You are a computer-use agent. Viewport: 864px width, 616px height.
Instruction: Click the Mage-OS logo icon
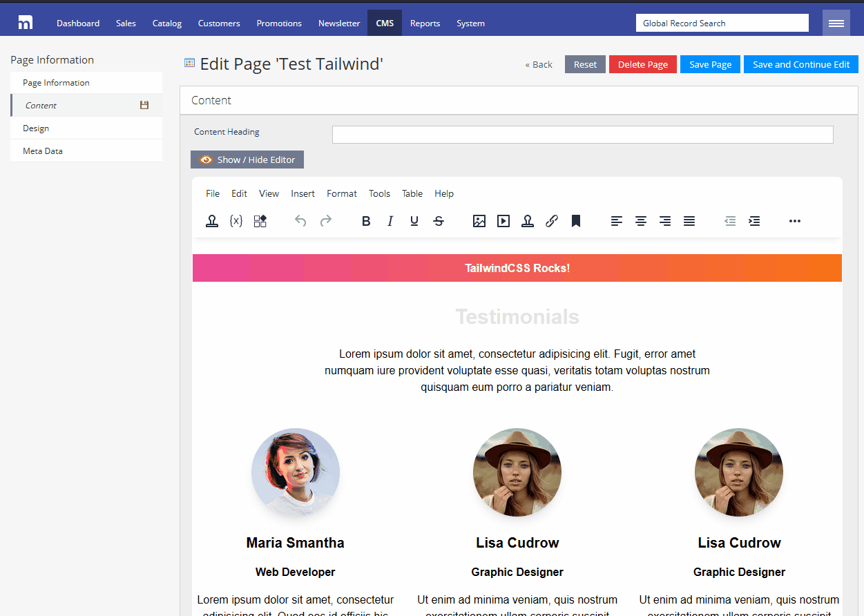[26, 22]
